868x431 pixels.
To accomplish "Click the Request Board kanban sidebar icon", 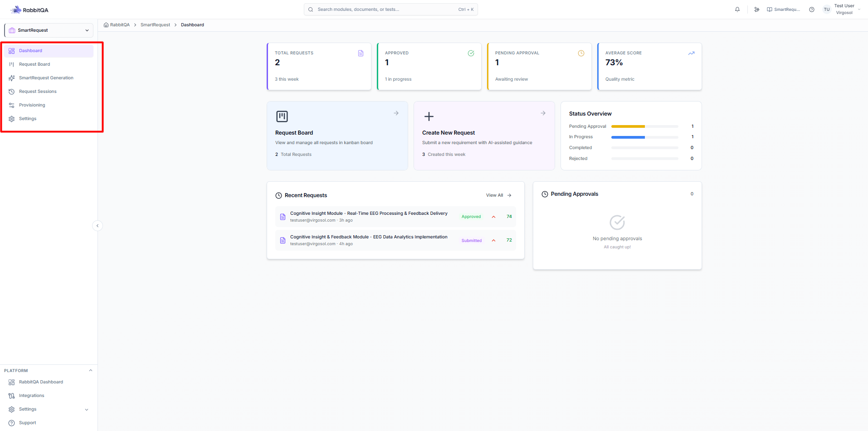I will tap(12, 64).
